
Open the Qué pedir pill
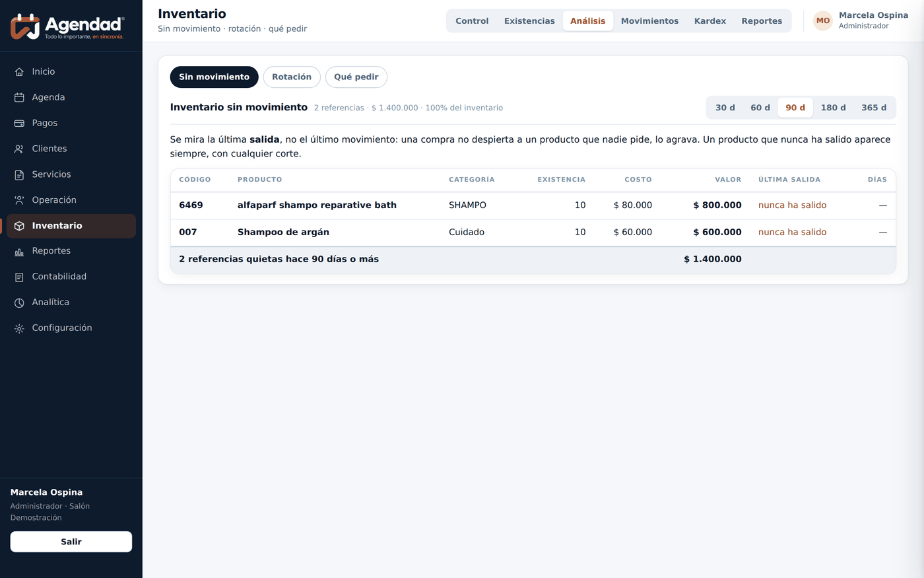[356, 77]
